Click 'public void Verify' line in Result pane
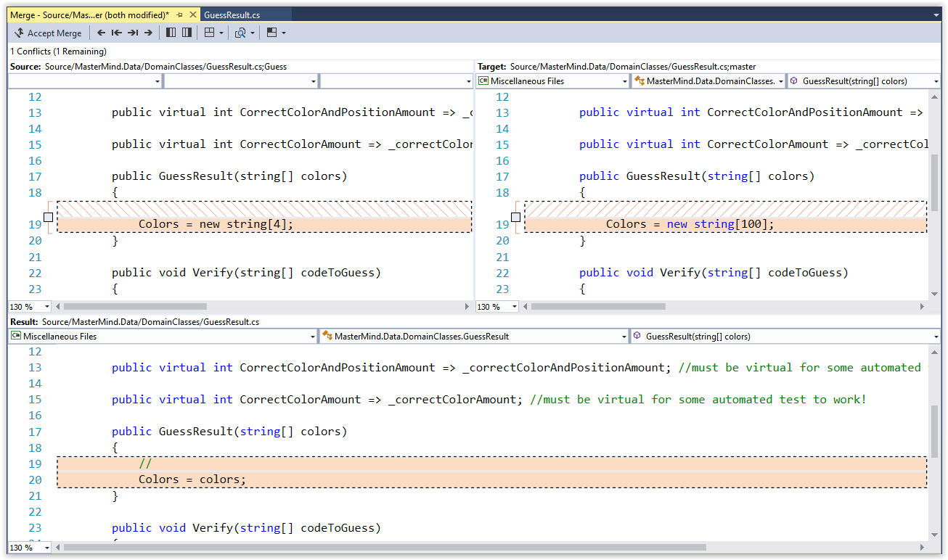This screenshot has width=948, height=560. coord(246,527)
